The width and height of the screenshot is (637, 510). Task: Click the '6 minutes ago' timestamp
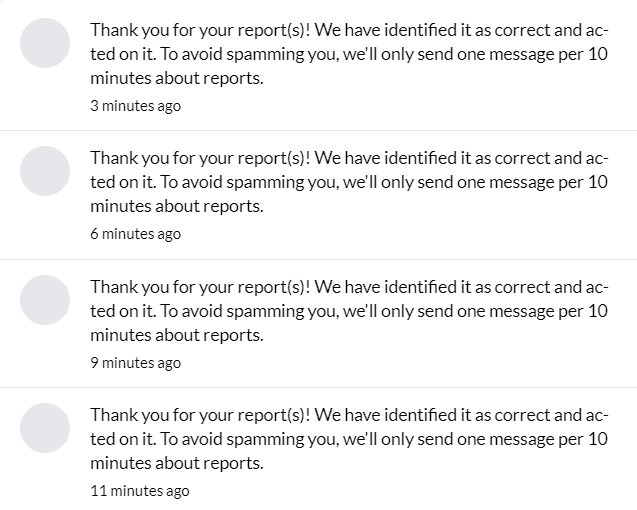[x=135, y=234]
